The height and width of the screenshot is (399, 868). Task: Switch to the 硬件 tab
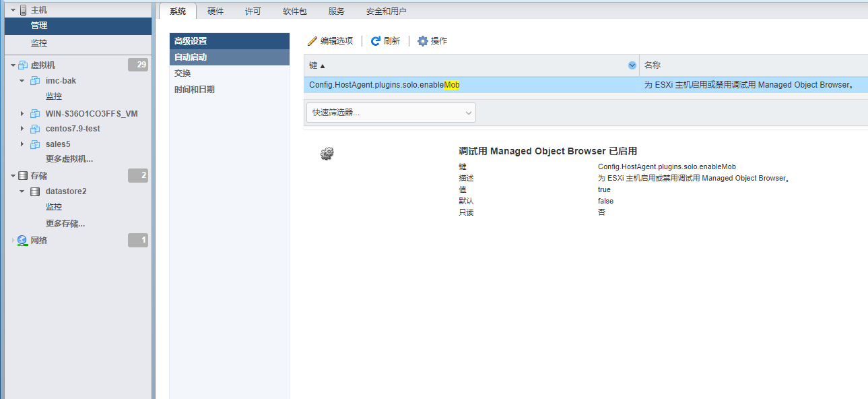215,11
